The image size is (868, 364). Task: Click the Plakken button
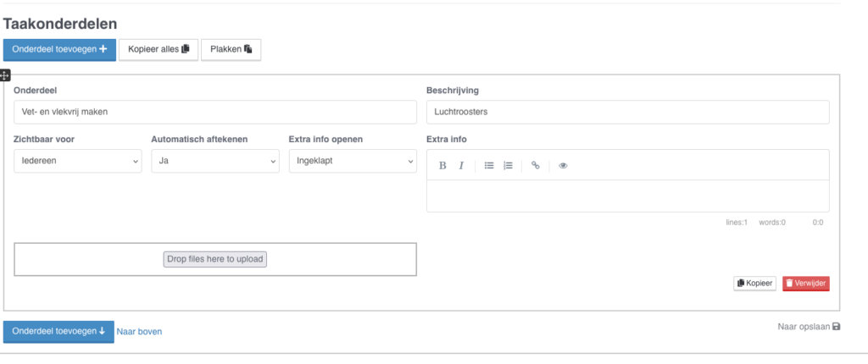coord(231,49)
